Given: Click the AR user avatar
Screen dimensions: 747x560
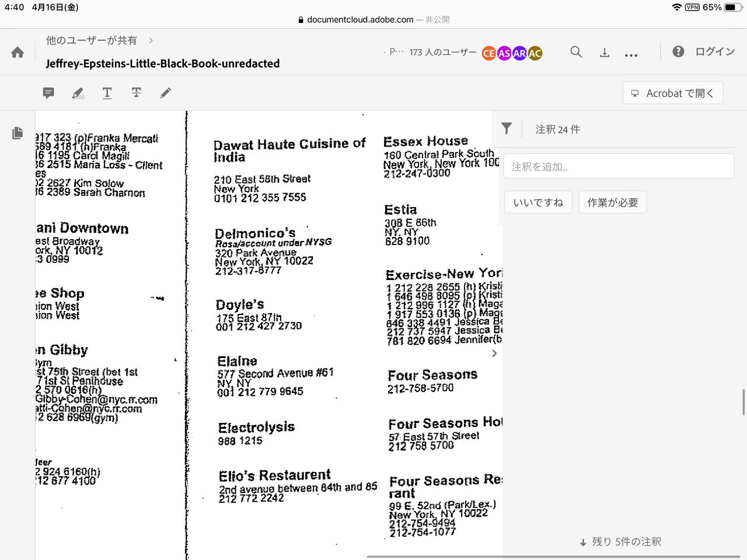Looking at the screenshot, I should click(x=519, y=53).
